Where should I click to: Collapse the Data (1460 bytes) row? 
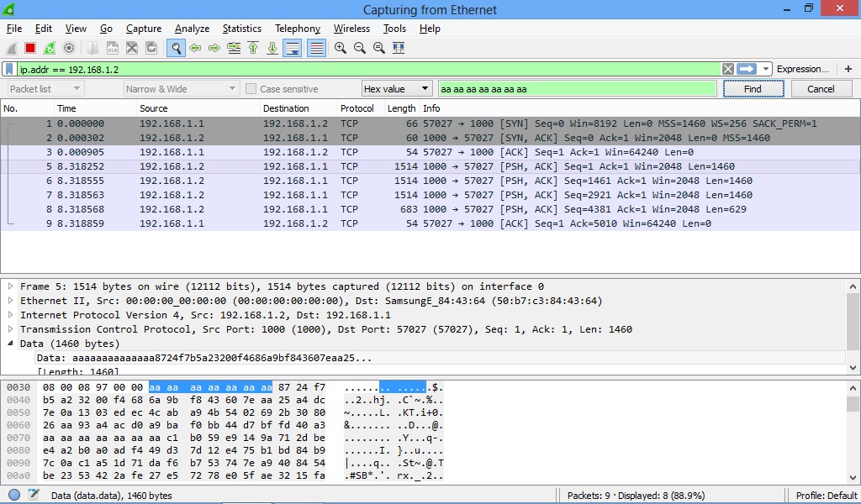click(10, 344)
